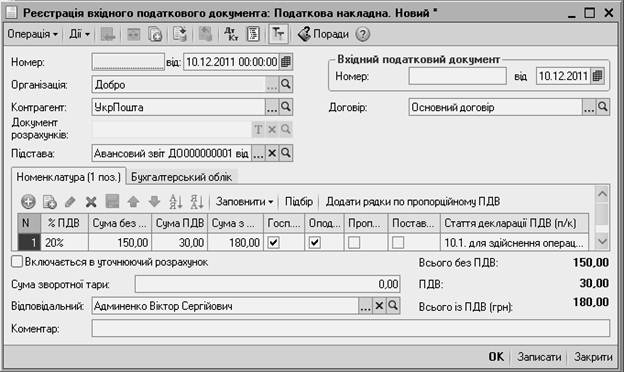The height and width of the screenshot is (372, 624).
Task: Open the Заповнити dropdown
Action: (244, 202)
